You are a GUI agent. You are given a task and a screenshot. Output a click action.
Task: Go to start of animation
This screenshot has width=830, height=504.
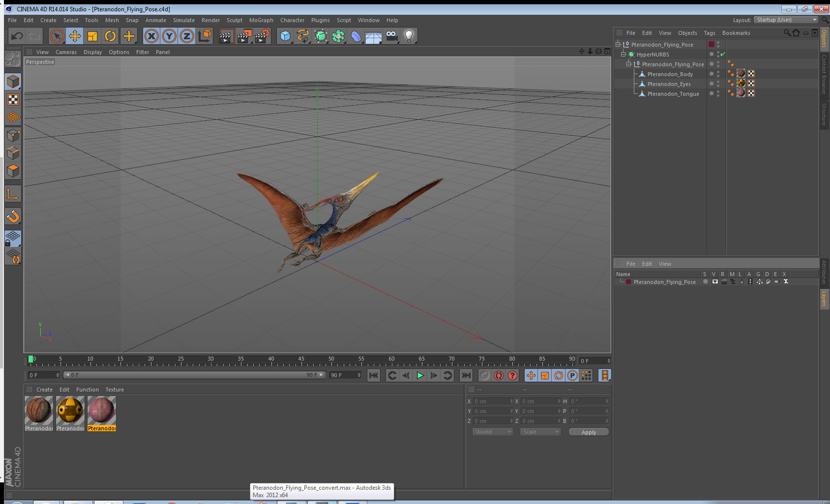coord(374,375)
